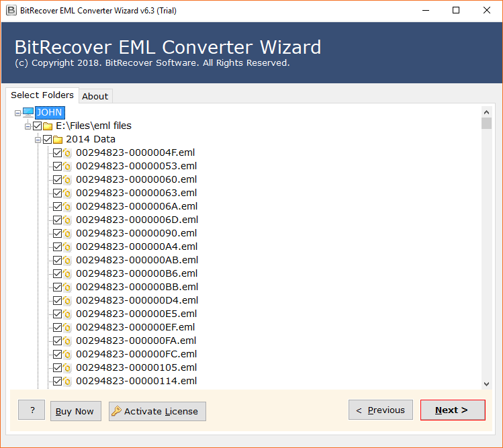
Task: Select file name 00294823-00000063.eml
Action: coord(136,193)
